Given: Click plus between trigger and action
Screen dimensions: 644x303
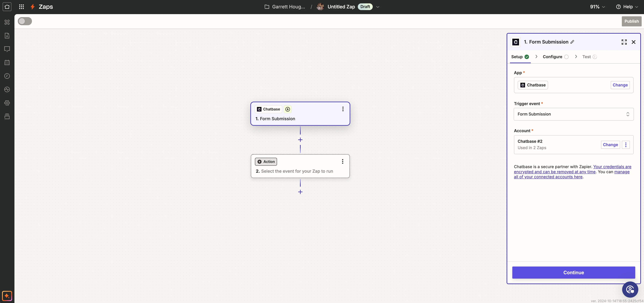Looking at the screenshot, I should pyautogui.click(x=300, y=140).
